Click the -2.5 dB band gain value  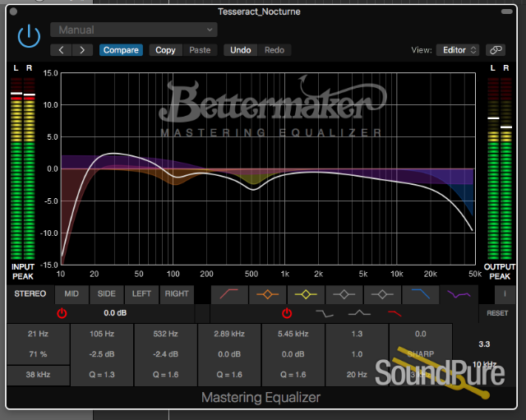[x=102, y=354]
